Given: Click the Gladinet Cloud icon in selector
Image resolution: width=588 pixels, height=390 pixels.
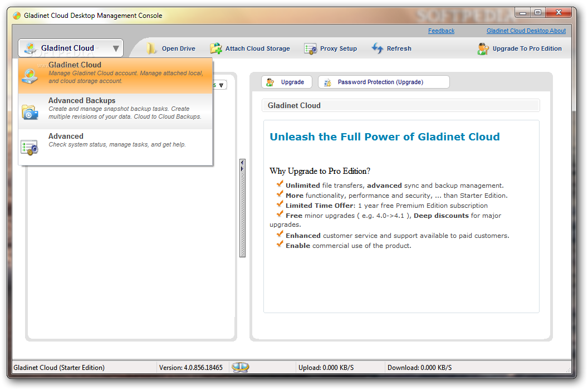Looking at the screenshot, I should [30, 48].
